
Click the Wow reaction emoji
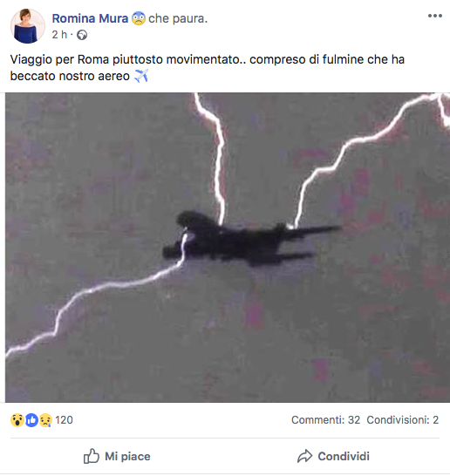point(17,420)
